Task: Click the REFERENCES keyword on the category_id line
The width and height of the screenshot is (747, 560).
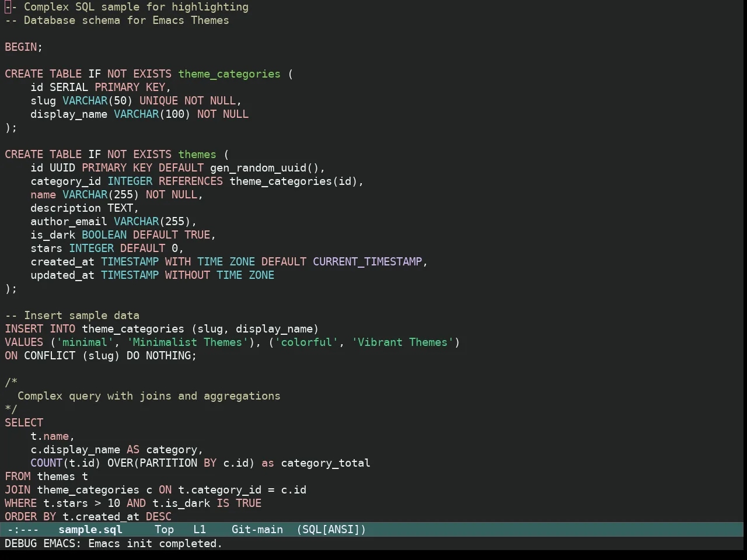Action: pyautogui.click(x=191, y=181)
